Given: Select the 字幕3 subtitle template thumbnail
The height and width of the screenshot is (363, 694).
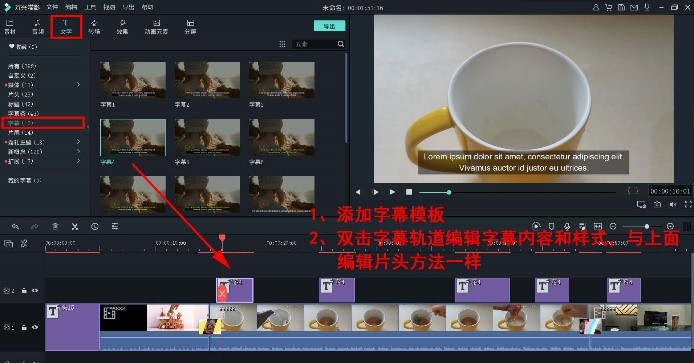Looking at the screenshot, I should pos(282,80).
